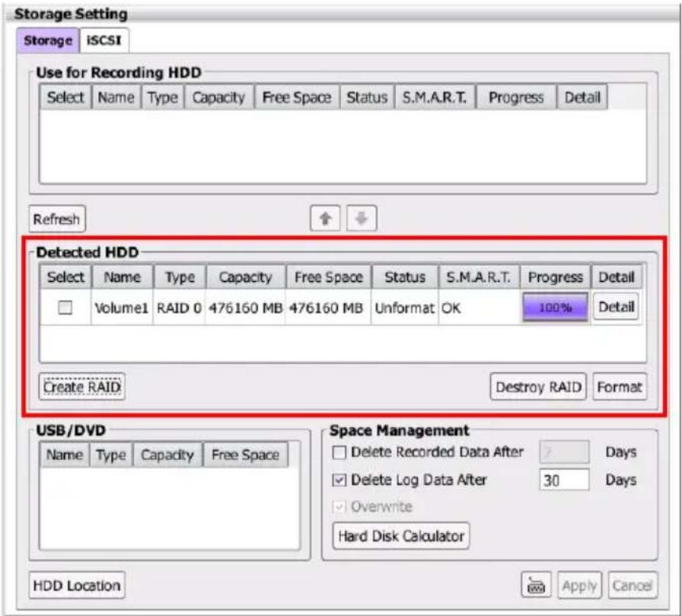Click the Destroy RAID button
Viewport: 682px width, 616px height.
click(538, 387)
